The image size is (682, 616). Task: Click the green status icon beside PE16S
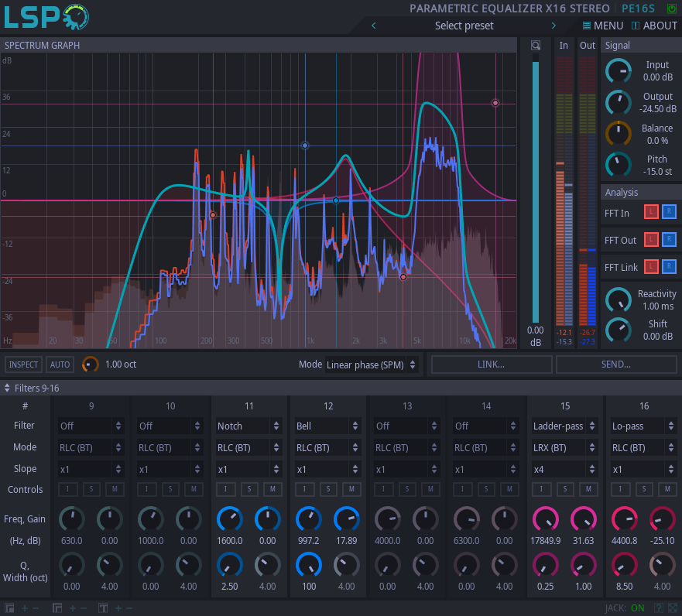click(x=670, y=9)
